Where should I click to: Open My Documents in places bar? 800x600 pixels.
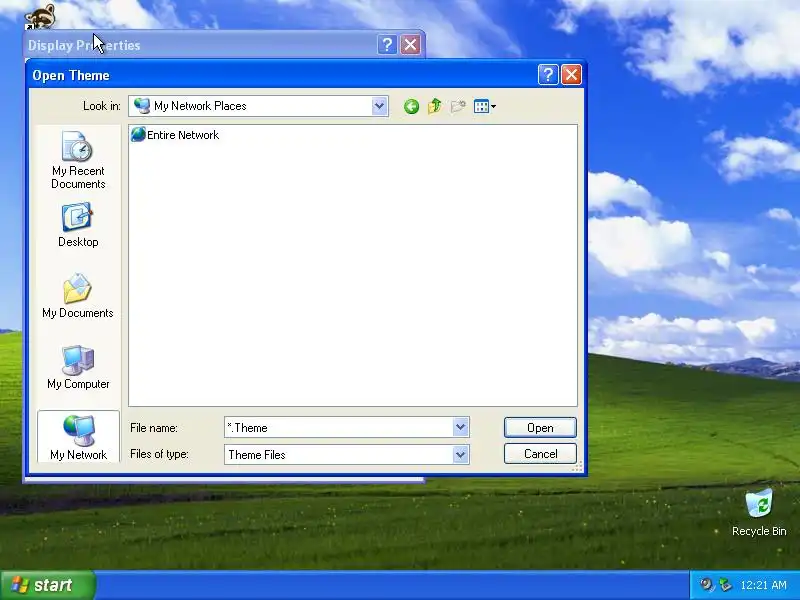point(78,296)
